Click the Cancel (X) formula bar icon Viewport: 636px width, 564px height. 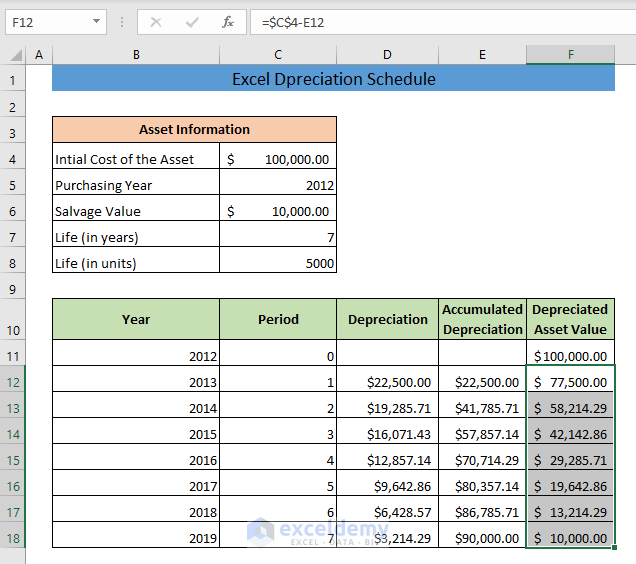click(156, 21)
